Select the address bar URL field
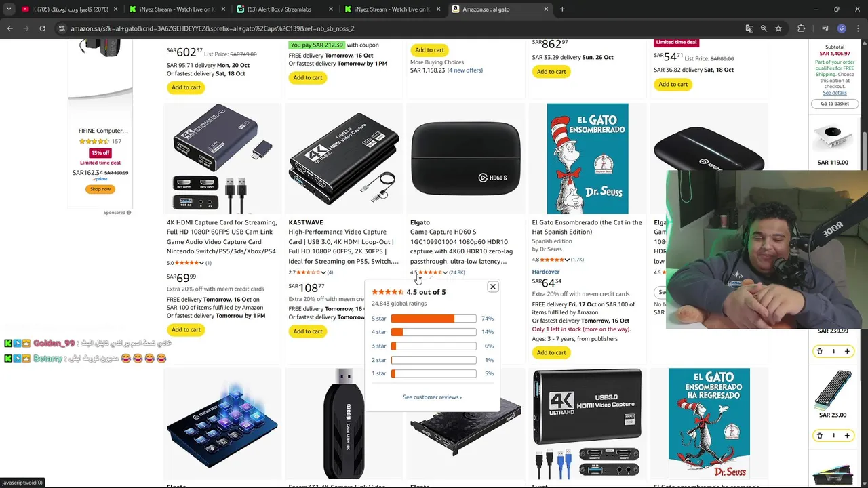This screenshot has height=488, width=868. 400,28
